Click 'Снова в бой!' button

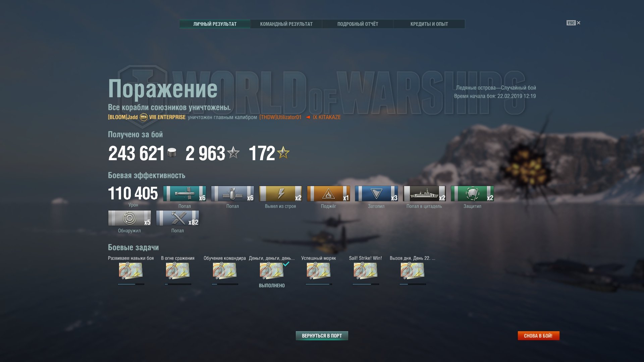coord(538,336)
